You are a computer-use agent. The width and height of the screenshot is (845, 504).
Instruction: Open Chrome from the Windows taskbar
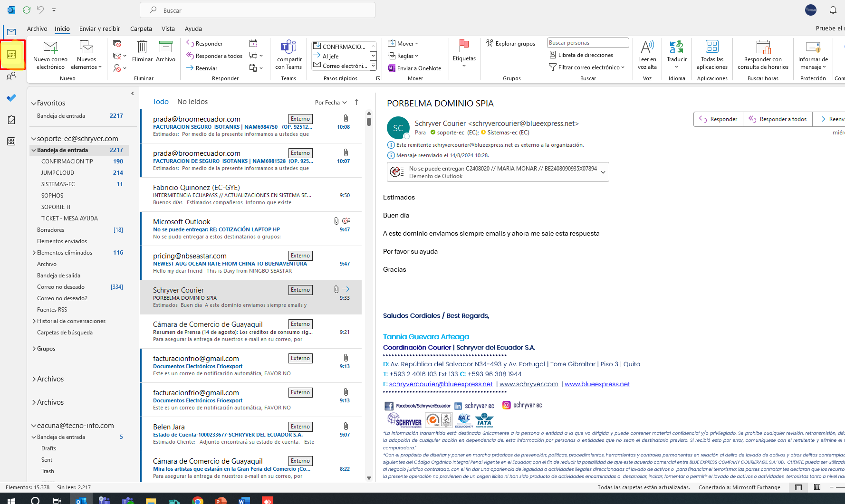tap(198, 500)
